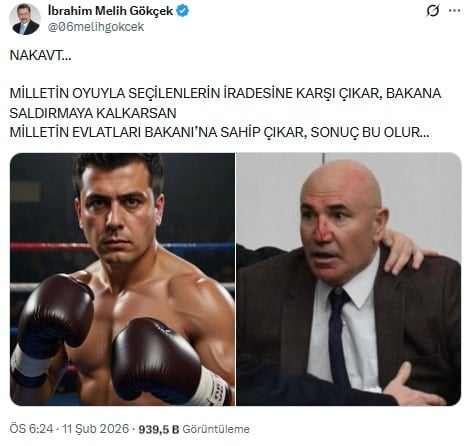Click the MİLLETİN EVLATLARI BAKANI'NA text line
Viewport: 471px width, 446px height.
coord(220,133)
